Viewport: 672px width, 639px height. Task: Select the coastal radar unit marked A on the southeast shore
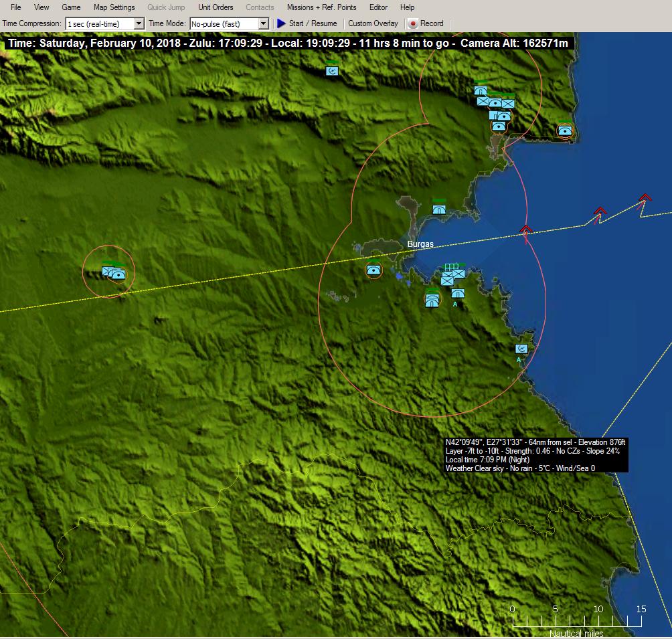pos(521,349)
